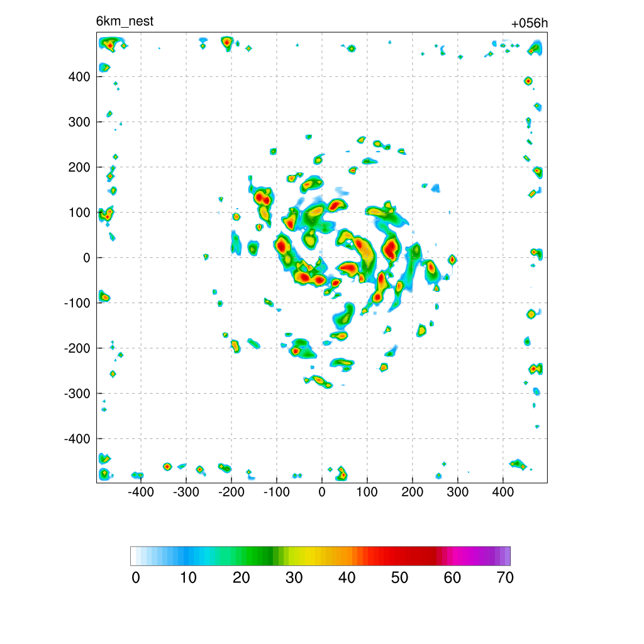Select the y-axis tick label "100"

[79, 213]
